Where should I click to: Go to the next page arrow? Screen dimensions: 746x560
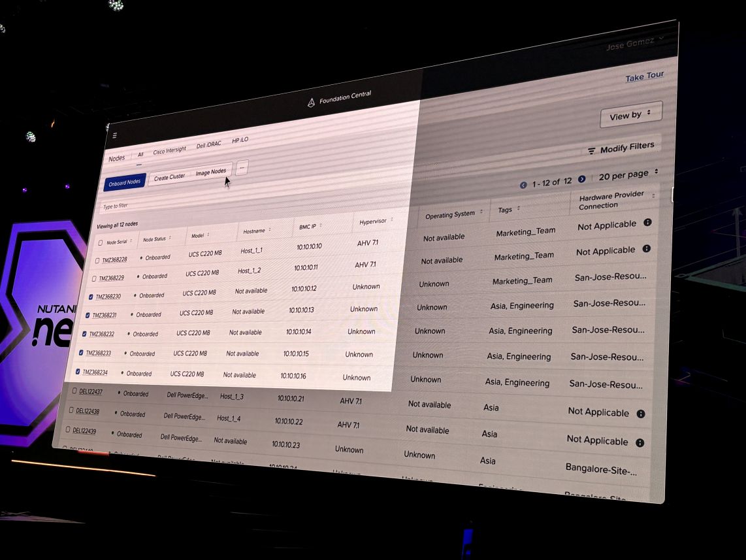tap(581, 179)
